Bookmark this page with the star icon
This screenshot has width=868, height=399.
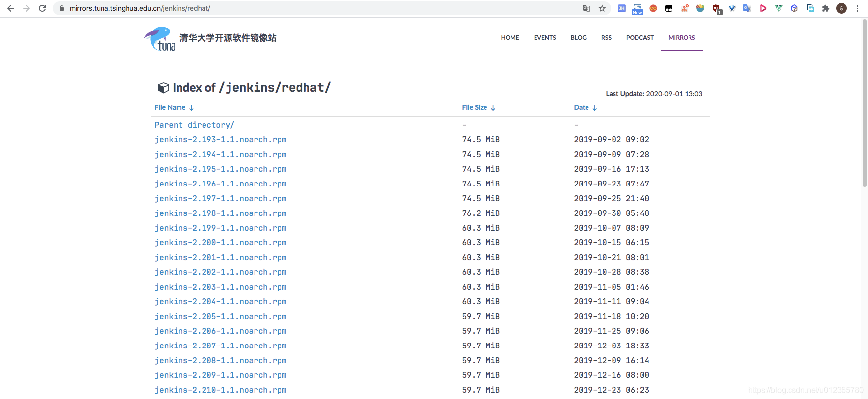602,8
